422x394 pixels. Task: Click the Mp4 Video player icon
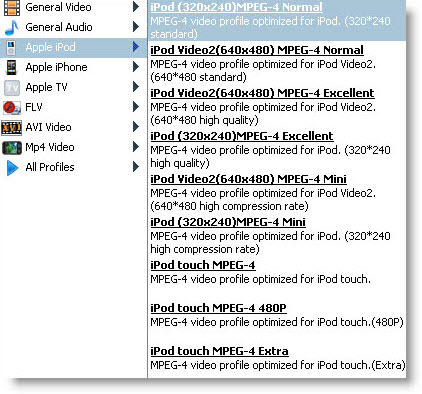click(12, 148)
